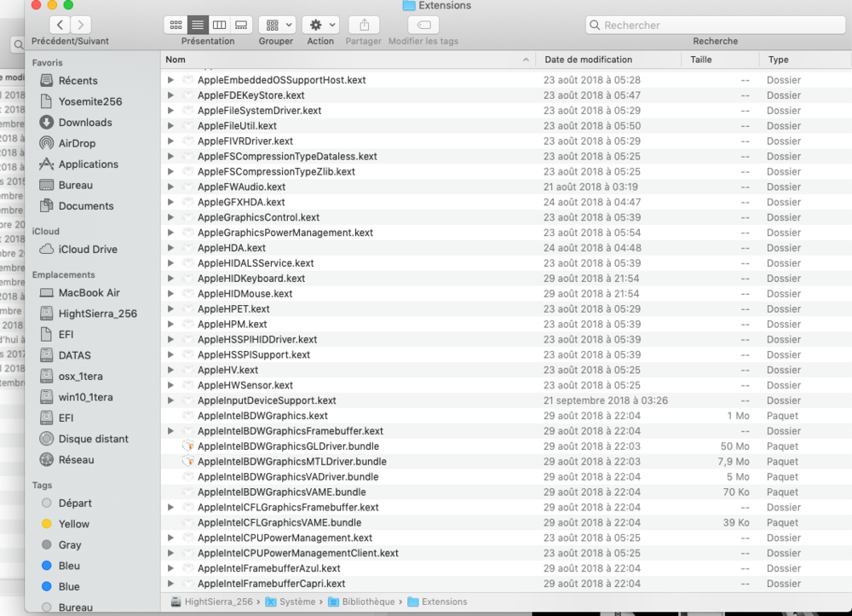Expand AppleGraphicsControl.kext disclosure triangle

pos(170,217)
